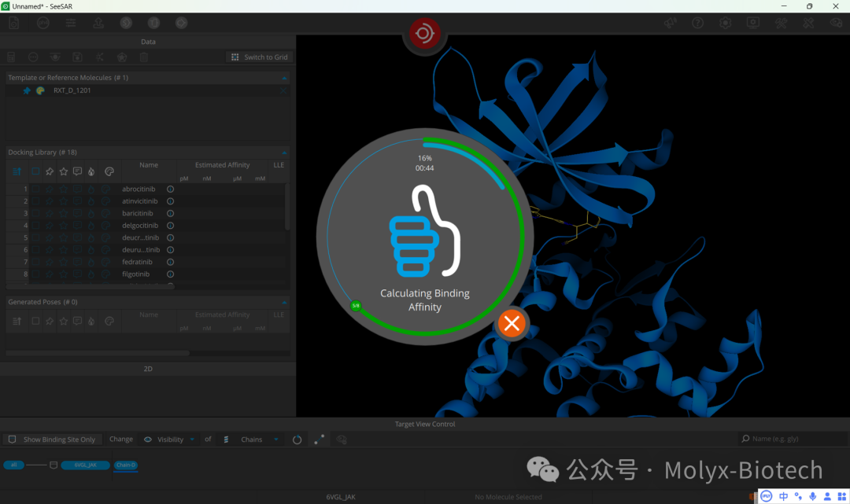Select the 'all' target pill

[14, 465]
